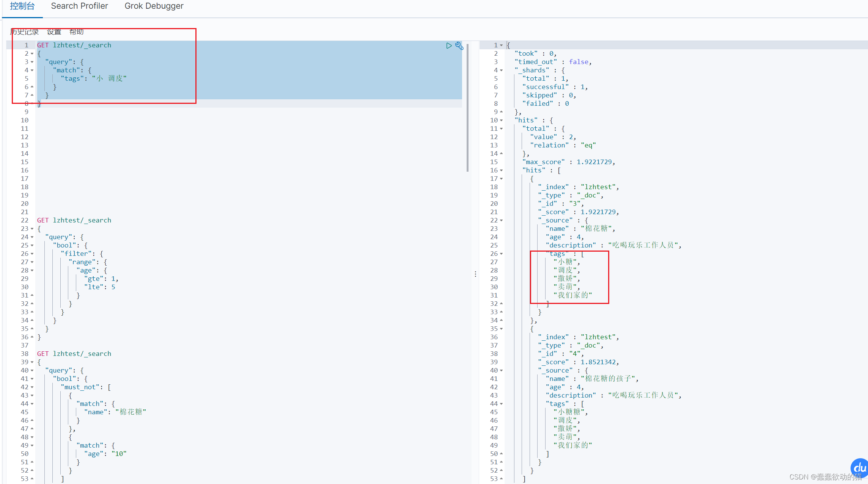
Task: Click "relation" : "eq" in response
Action: 563,145
